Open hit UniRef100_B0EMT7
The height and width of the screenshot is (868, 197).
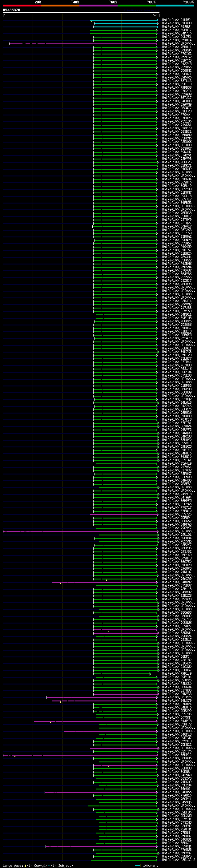(x=176, y=30)
